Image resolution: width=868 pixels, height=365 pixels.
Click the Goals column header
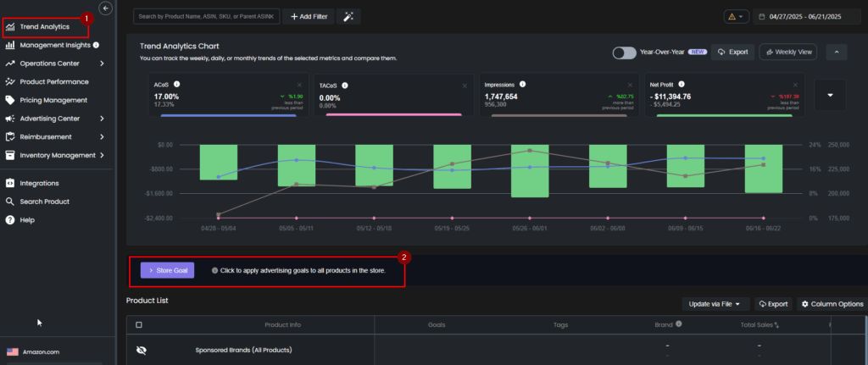[x=437, y=325]
